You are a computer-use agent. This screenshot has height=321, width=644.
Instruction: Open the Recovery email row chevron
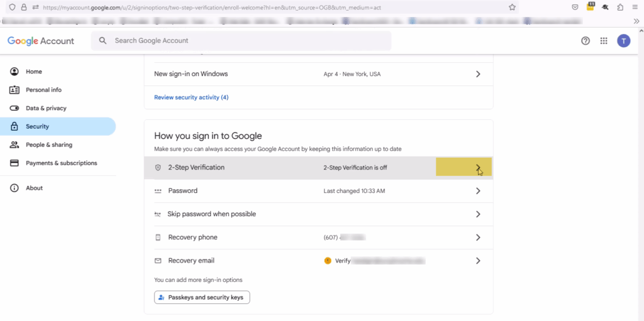point(478,261)
